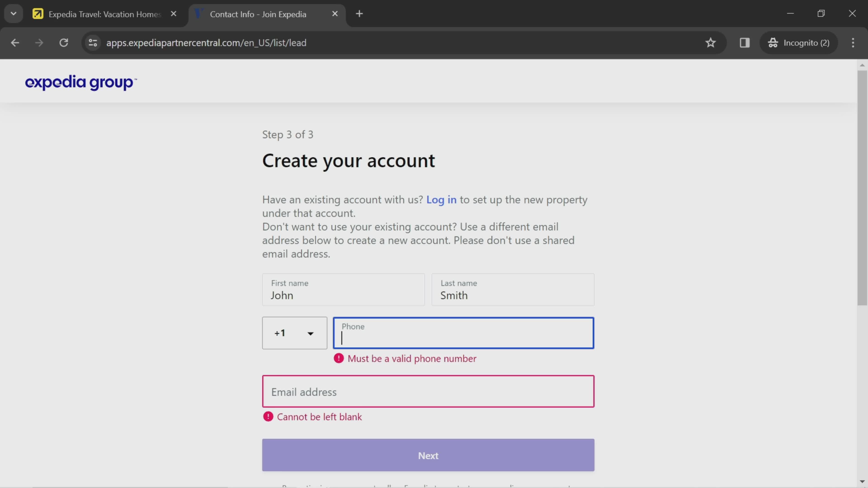This screenshot has width=868, height=488.
Task: Edit the Last name field
Action: (x=513, y=290)
